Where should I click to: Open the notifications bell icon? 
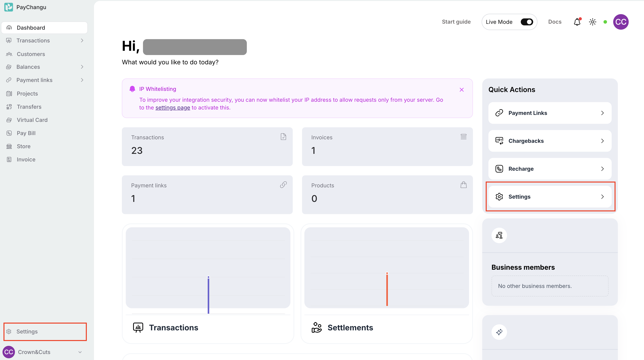(577, 22)
